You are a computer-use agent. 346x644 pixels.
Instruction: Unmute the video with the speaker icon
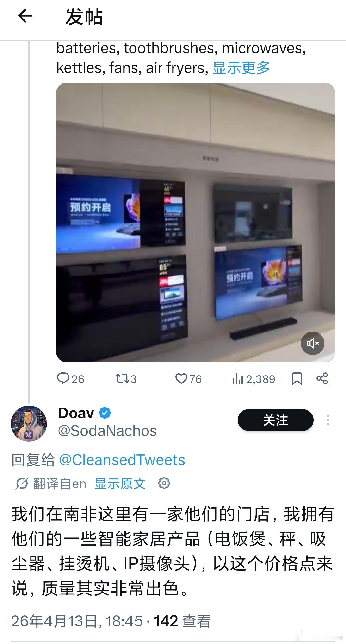point(312,343)
